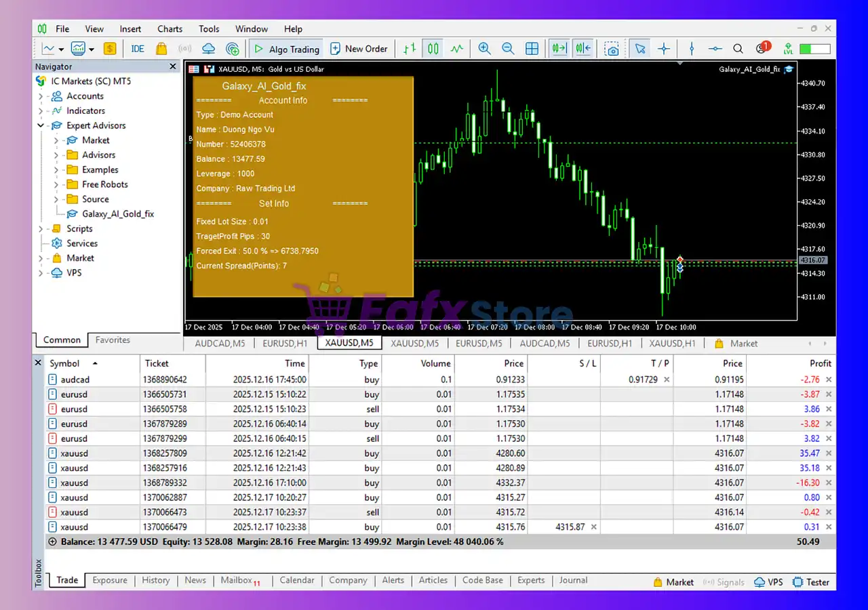868x610 pixels.
Task: Click the zoom in magnifier icon
Action: [x=484, y=49]
